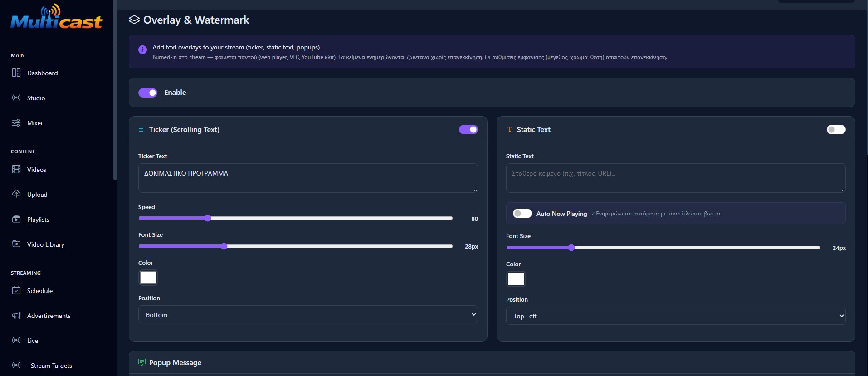Click the Multicast logo

point(57,17)
